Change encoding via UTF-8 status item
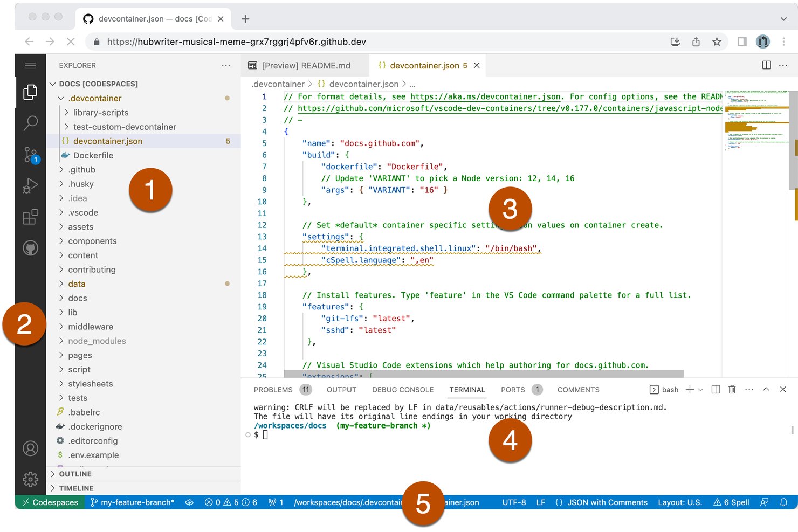The width and height of the screenshot is (798, 532). click(514, 502)
